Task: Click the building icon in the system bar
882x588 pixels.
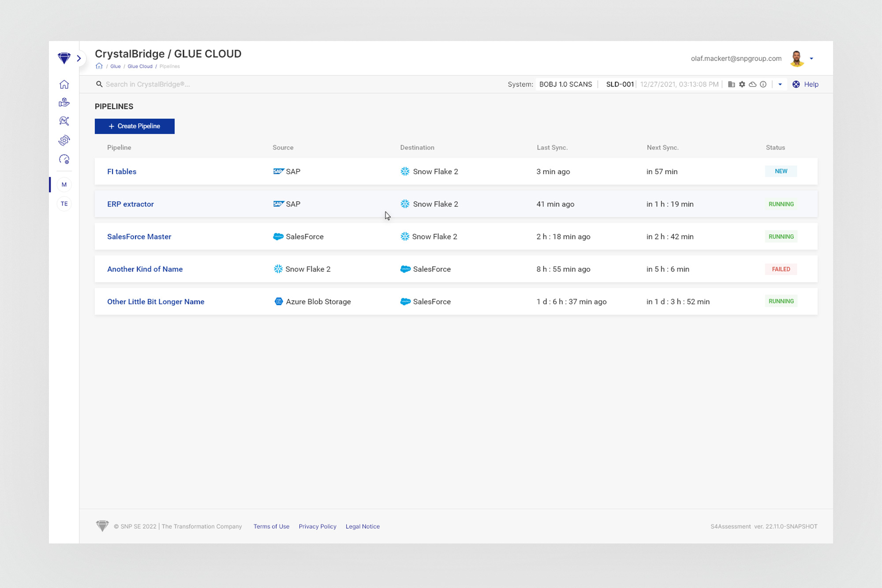Action: pyautogui.click(x=731, y=84)
